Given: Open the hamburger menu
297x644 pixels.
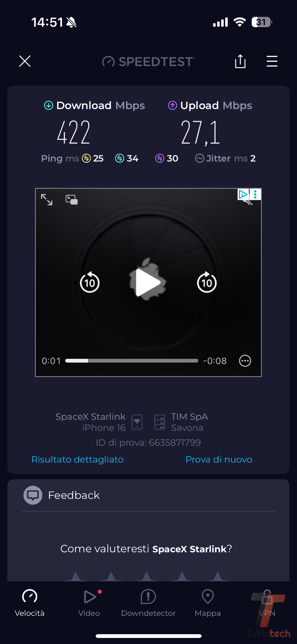Looking at the screenshot, I should click(272, 61).
